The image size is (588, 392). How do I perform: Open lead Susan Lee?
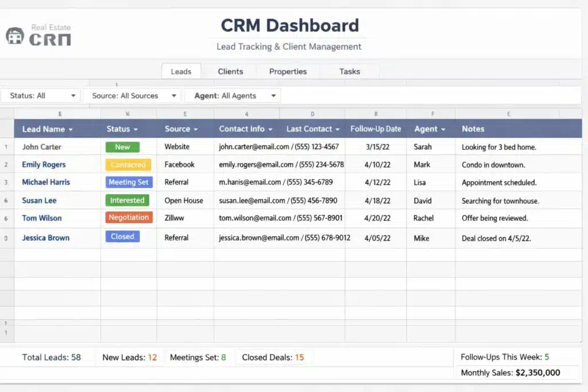pyautogui.click(x=39, y=200)
